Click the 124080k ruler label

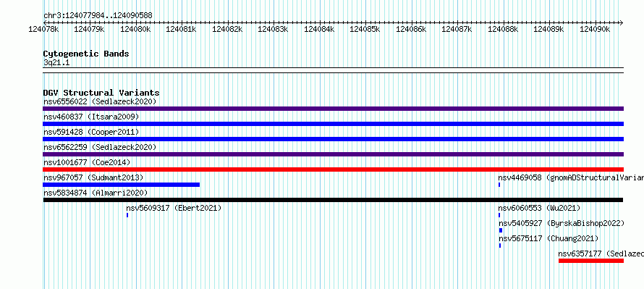[x=135, y=29]
